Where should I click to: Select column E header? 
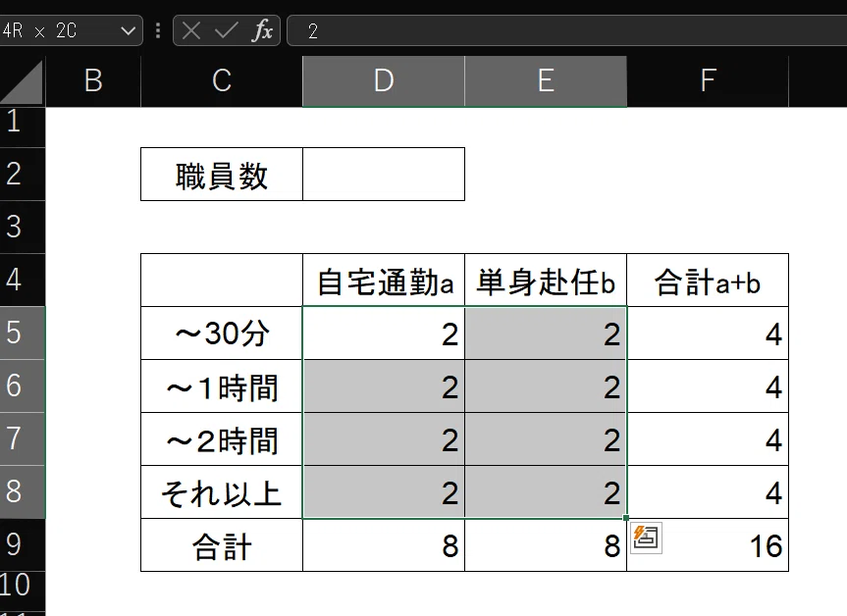546,81
